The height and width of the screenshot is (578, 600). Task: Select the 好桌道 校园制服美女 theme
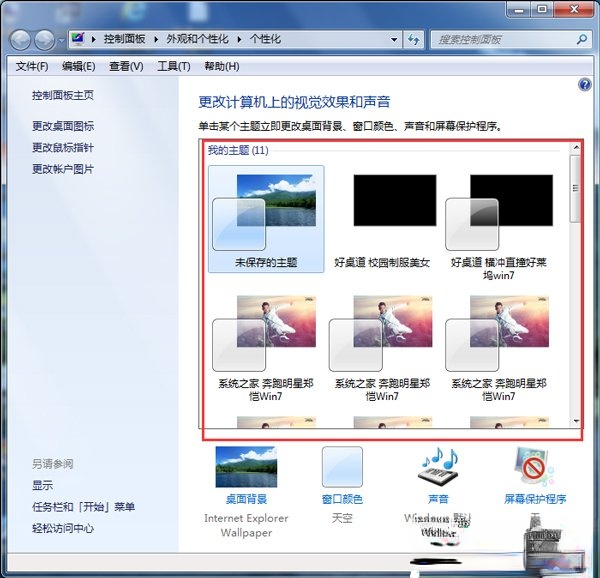(x=383, y=221)
